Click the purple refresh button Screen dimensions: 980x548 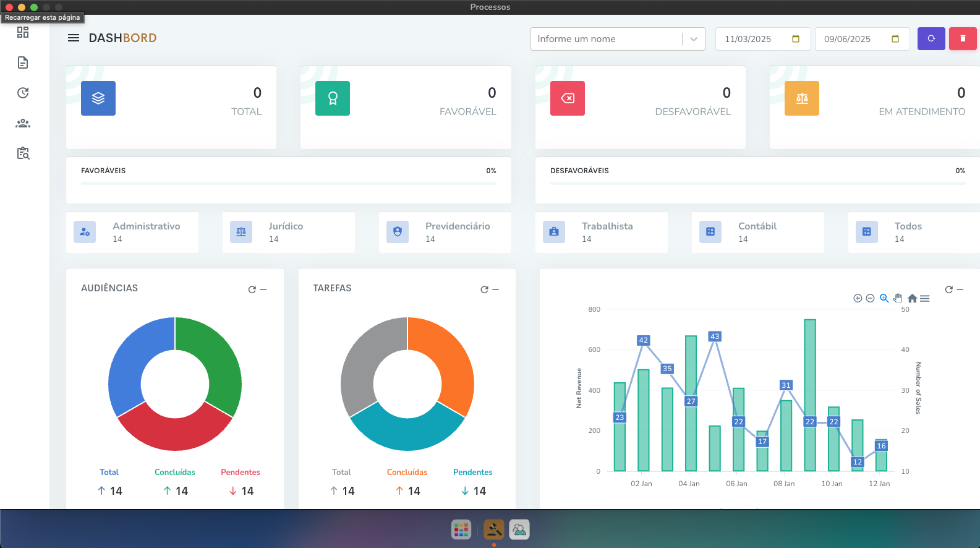[x=931, y=38]
